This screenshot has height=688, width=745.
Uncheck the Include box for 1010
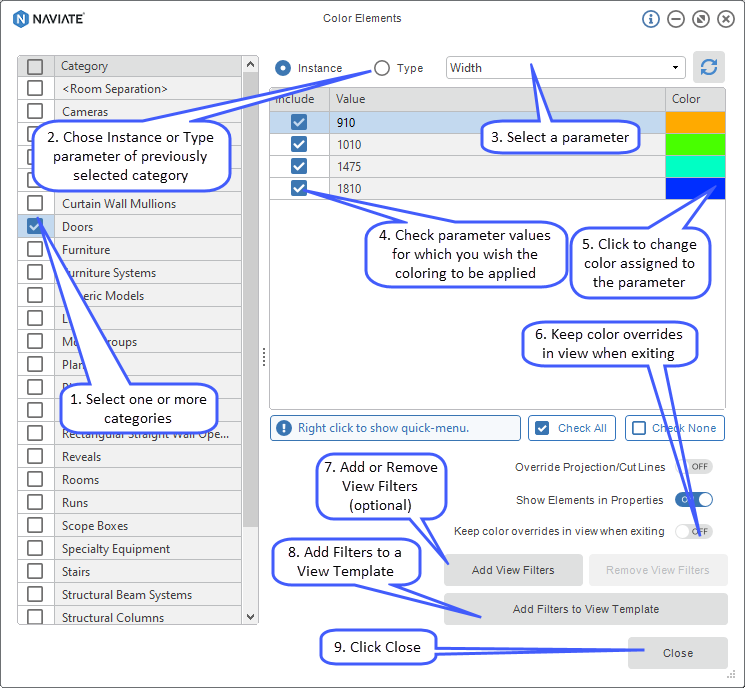(299, 144)
